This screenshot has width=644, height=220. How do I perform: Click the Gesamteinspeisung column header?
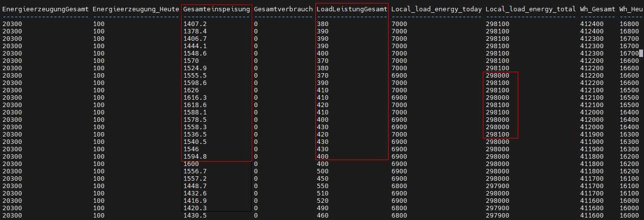click(217, 9)
